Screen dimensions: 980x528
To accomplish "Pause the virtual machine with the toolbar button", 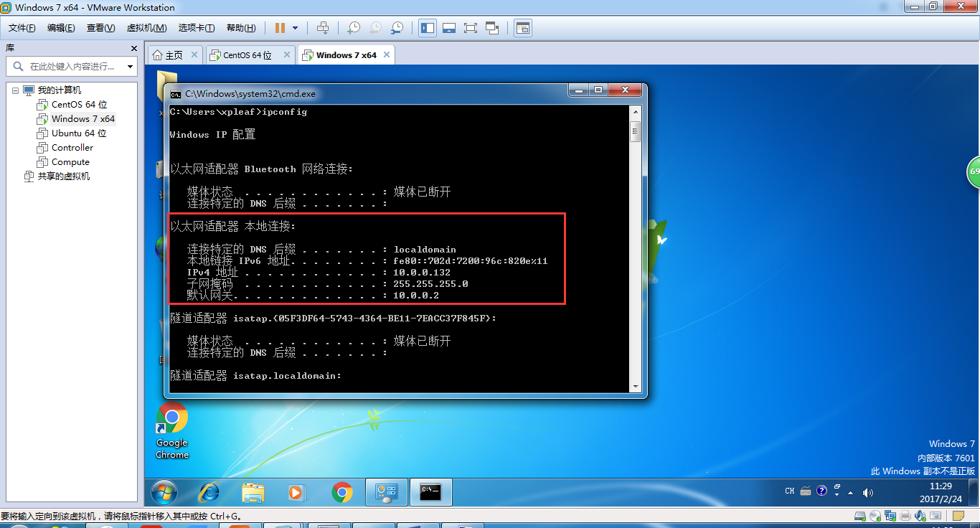I will 280,28.
